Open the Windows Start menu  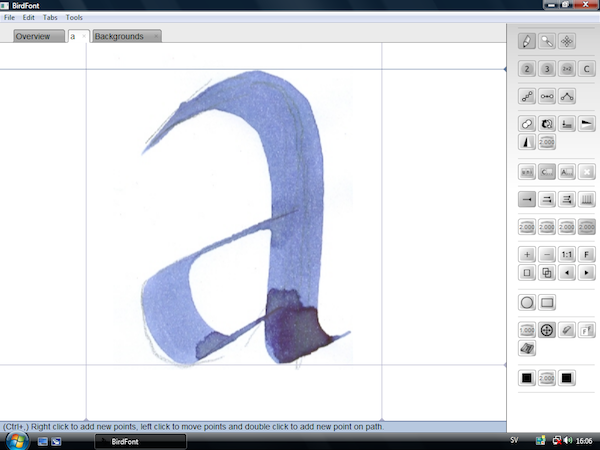[x=16, y=440]
